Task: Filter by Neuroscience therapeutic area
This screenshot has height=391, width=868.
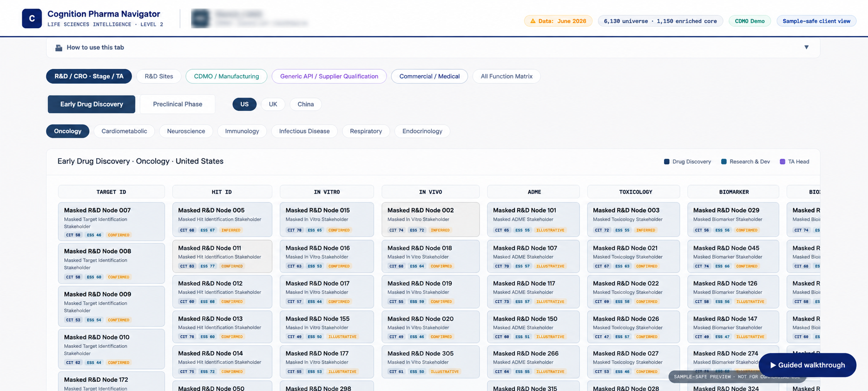Action: point(186,131)
